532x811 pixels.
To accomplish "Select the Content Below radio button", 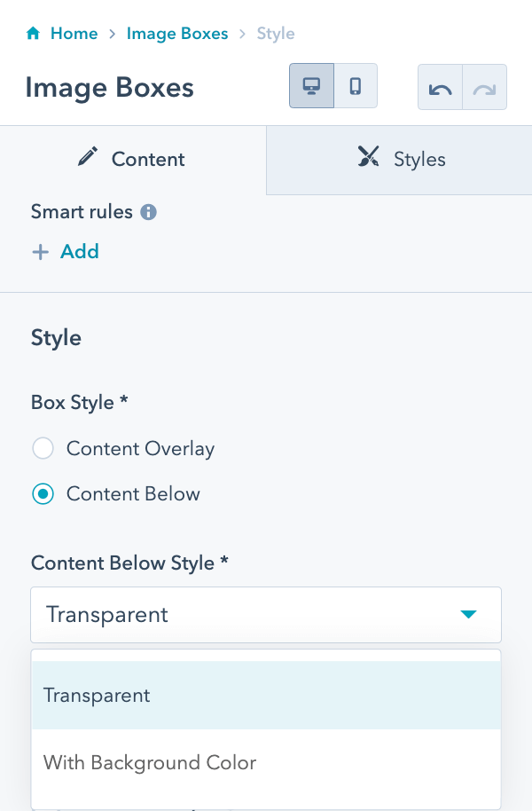I will point(43,494).
